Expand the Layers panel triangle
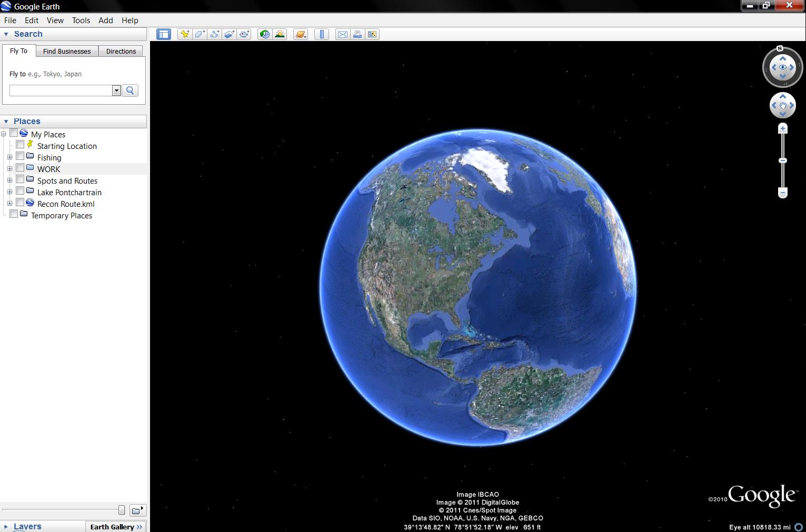This screenshot has width=806, height=532. click(x=6, y=527)
